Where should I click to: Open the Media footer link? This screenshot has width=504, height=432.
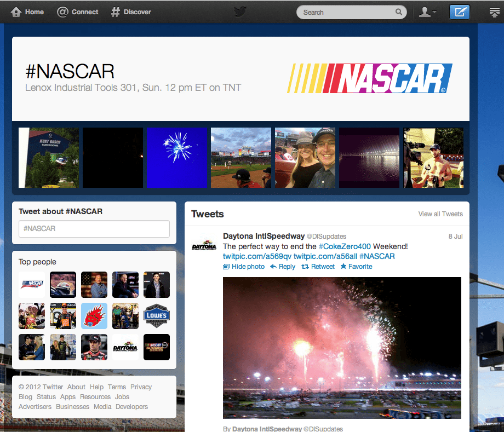(102, 407)
